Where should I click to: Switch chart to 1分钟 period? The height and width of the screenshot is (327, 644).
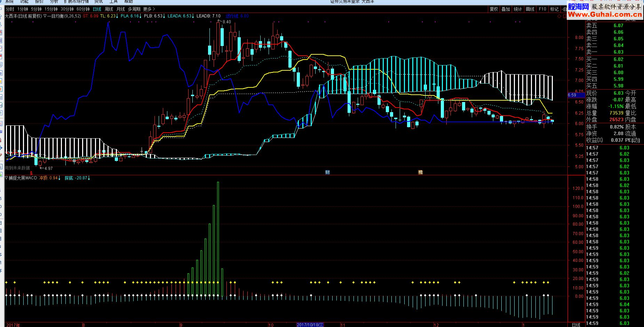coord(23,9)
